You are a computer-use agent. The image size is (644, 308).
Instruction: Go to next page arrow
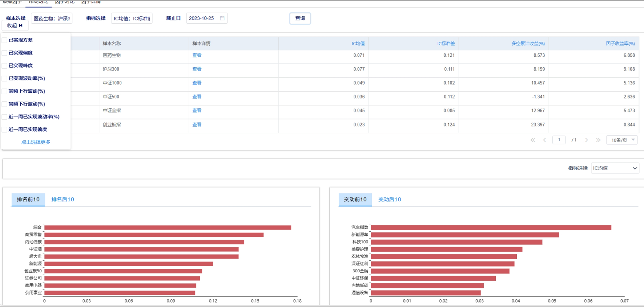[x=586, y=140]
